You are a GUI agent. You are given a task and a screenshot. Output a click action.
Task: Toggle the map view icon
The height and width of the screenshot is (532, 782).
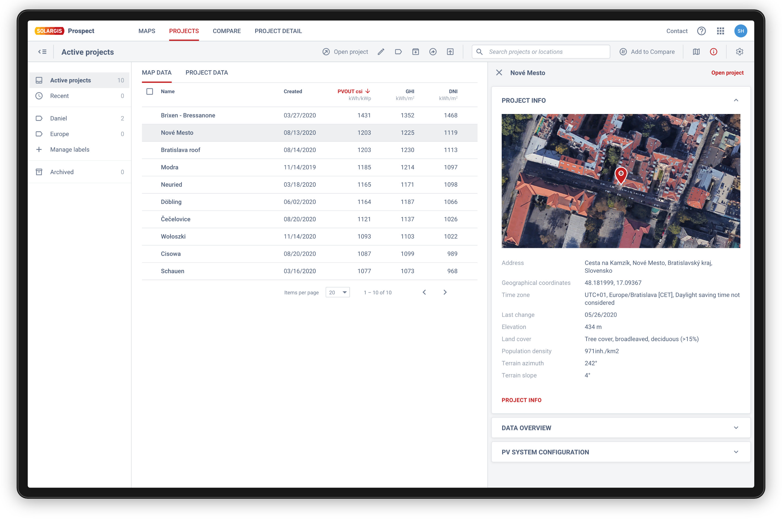click(696, 52)
